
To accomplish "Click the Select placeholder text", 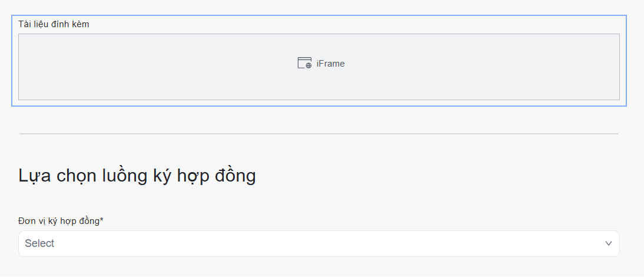I will [x=39, y=243].
